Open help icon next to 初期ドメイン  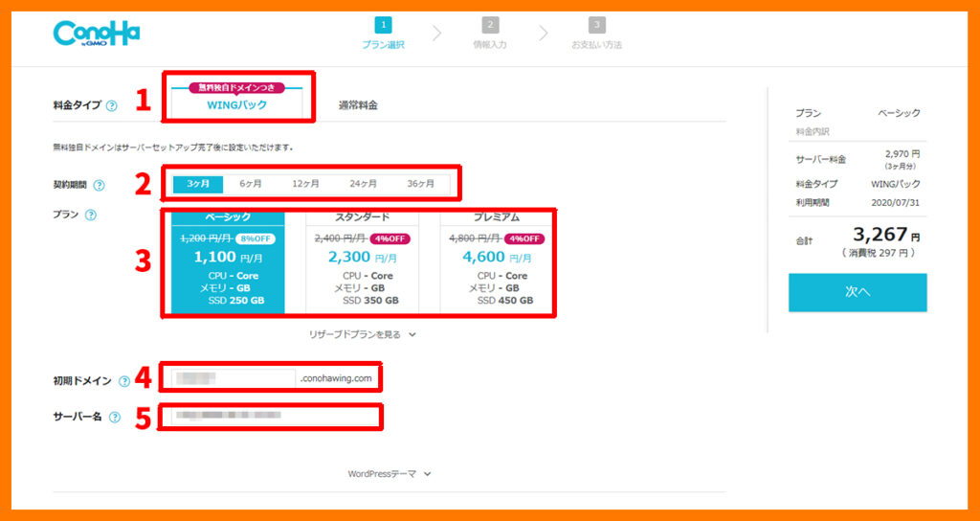(x=124, y=381)
